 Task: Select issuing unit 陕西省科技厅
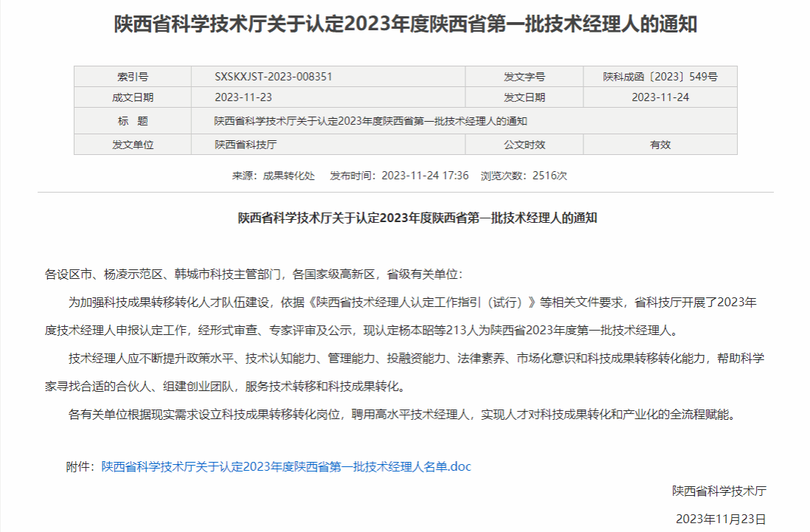(x=246, y=145)
